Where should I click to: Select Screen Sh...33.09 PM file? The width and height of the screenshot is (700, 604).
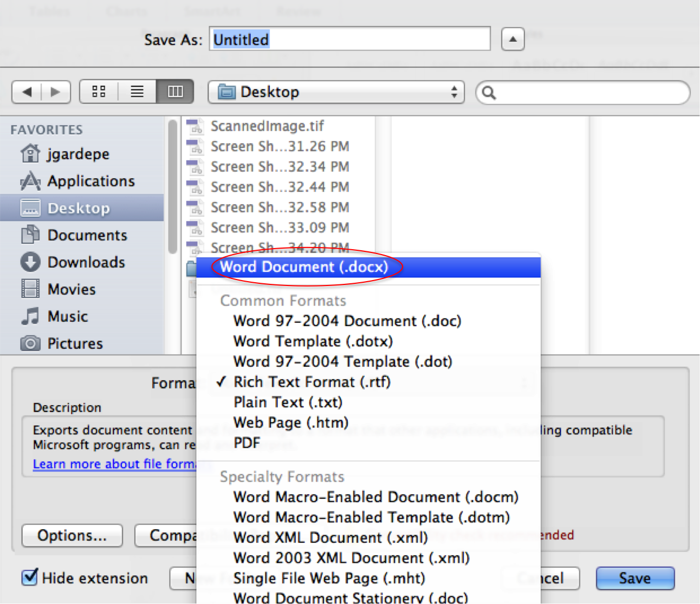[x=278, y=228]
